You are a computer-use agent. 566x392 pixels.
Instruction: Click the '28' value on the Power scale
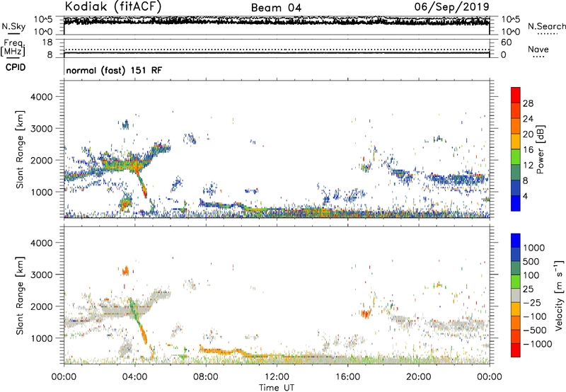[528, 103]
